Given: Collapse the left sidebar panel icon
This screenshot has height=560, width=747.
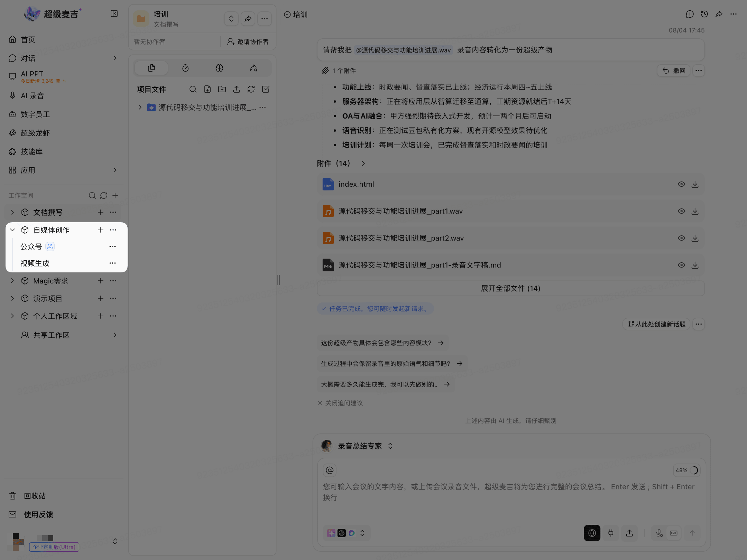Looking at the screenshot, I should (x=114, y=13).
